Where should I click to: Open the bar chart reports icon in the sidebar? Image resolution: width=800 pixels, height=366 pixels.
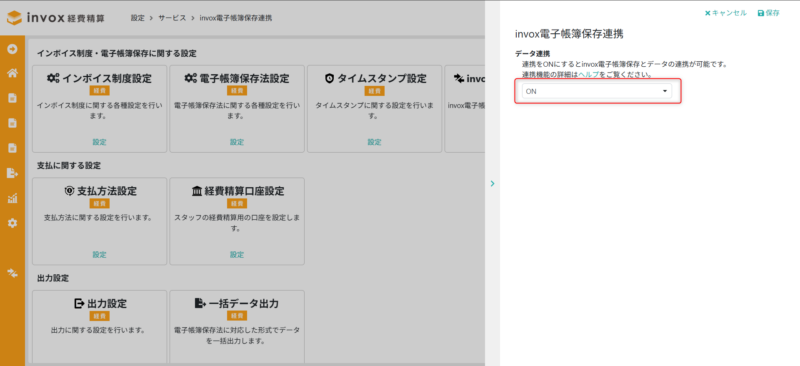click(12, 199)
